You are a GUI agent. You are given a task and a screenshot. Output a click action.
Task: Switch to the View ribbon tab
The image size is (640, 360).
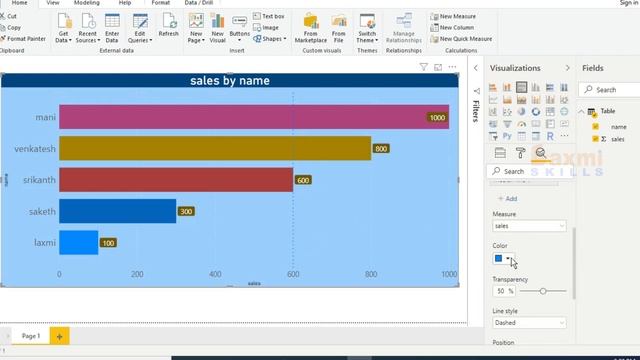[x=53, y=3]
